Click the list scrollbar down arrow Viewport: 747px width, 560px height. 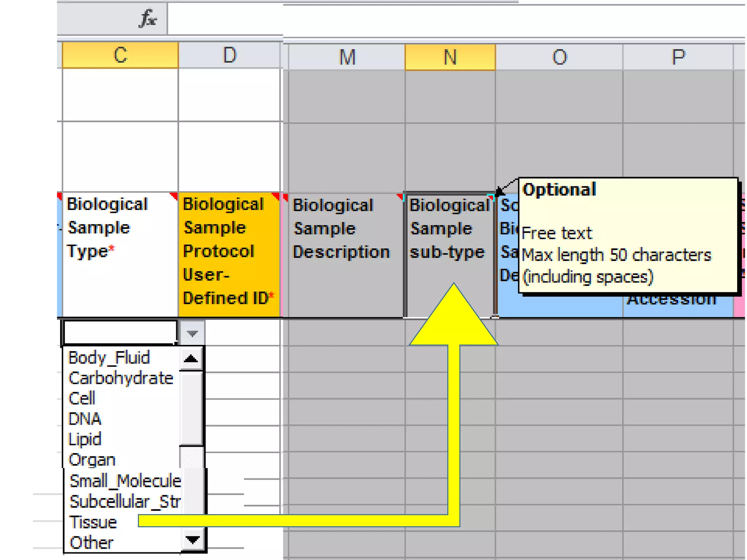(x=192, y=540)
